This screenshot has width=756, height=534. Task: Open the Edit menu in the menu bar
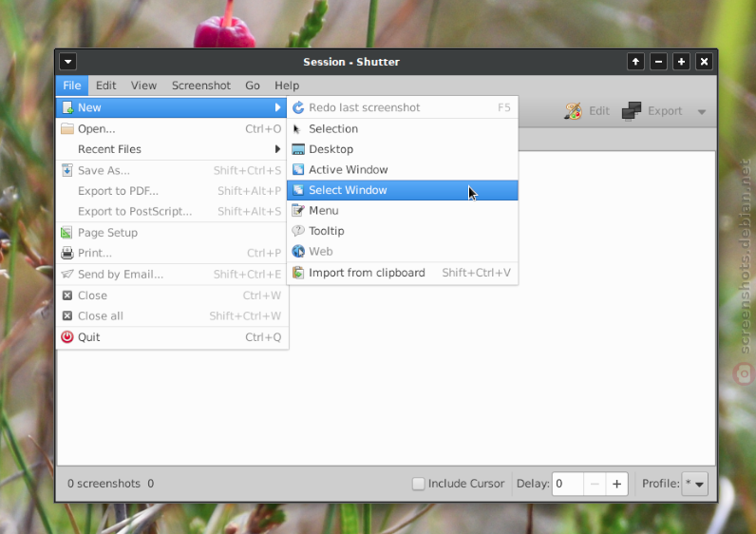[105, 86]
